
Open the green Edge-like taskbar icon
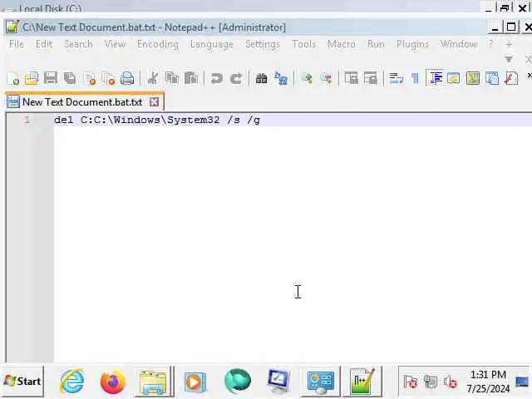(x=238, y=381)
